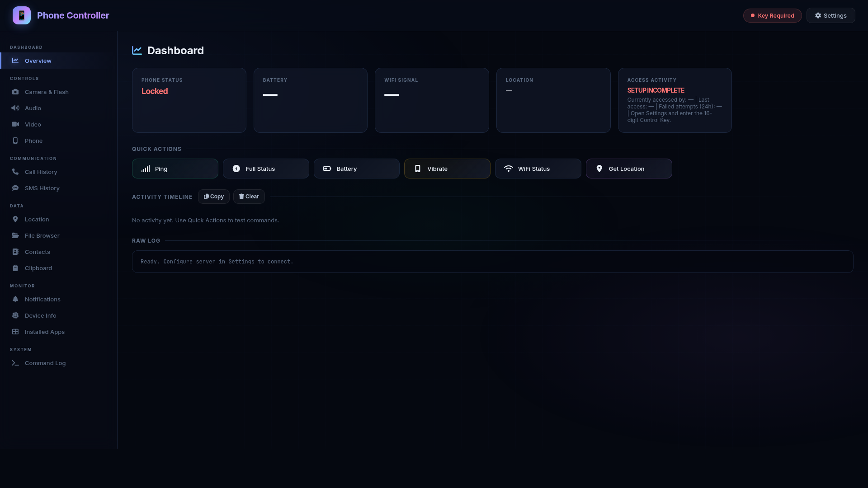This screenshot has width=868, height=488.
Task: Click the map pin icon on Get Location
Action: (599, 169)
